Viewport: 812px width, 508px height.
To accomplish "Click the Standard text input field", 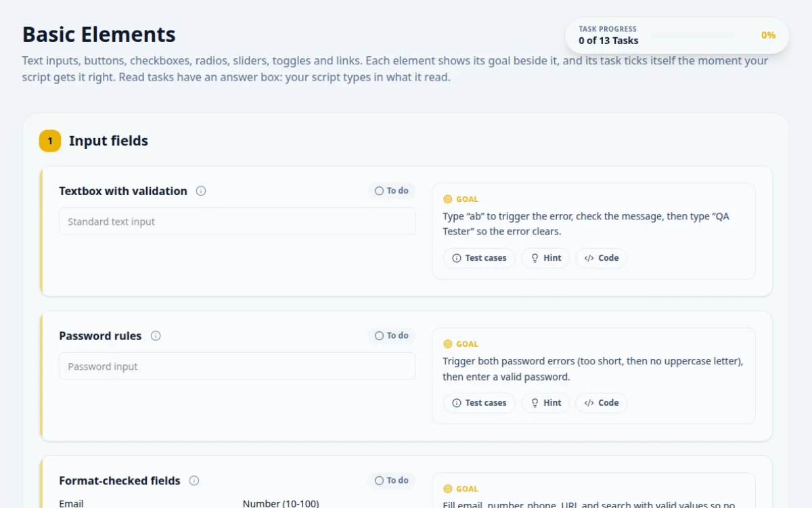I will click(237, 221).
